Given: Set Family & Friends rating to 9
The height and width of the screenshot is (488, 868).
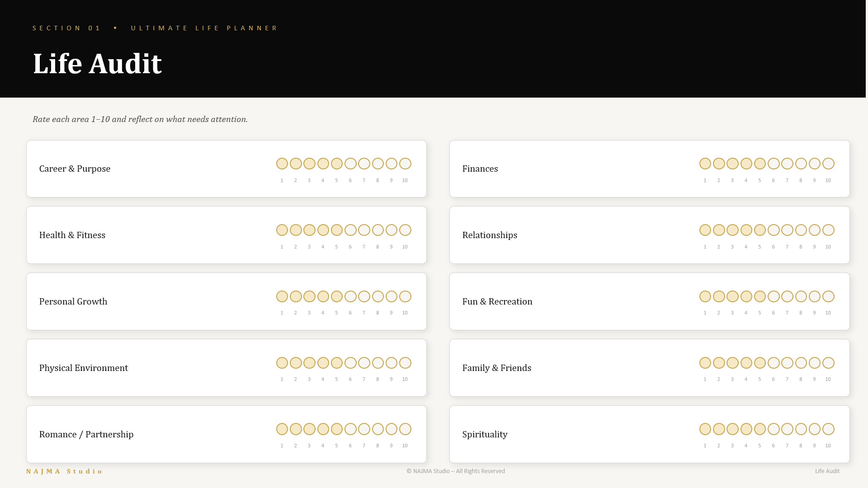Looking at the screenshot, I should coord(815,363).
